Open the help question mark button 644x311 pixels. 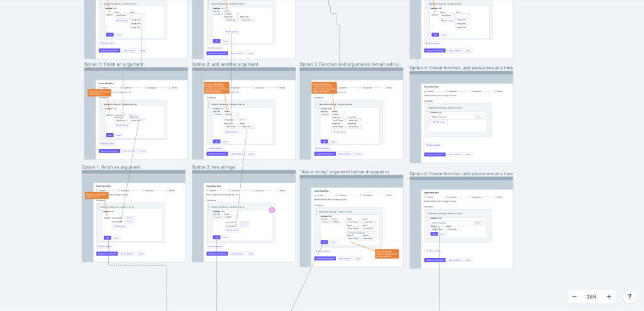click(x=630, y=297)
